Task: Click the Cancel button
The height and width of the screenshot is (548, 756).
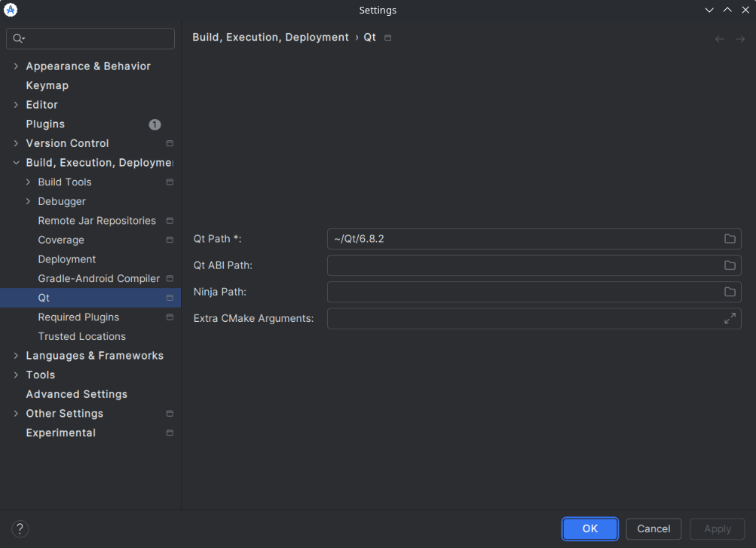Action: tap(653, 528)
